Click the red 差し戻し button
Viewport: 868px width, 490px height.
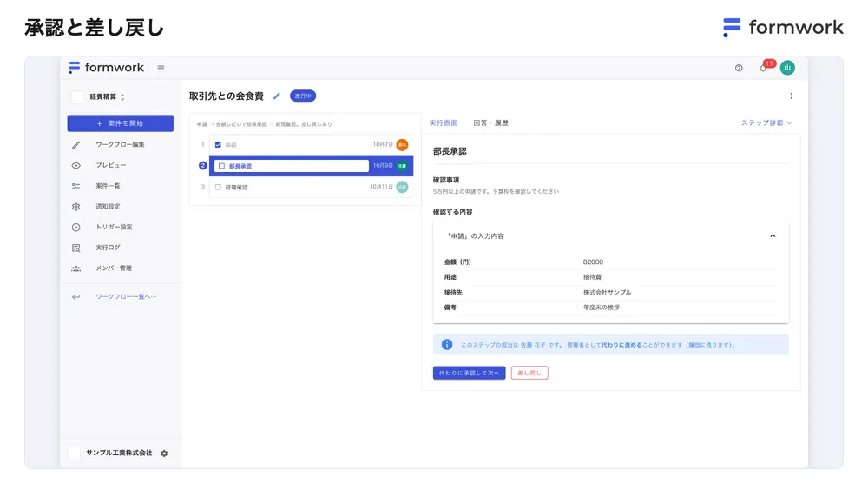[529, 373]
